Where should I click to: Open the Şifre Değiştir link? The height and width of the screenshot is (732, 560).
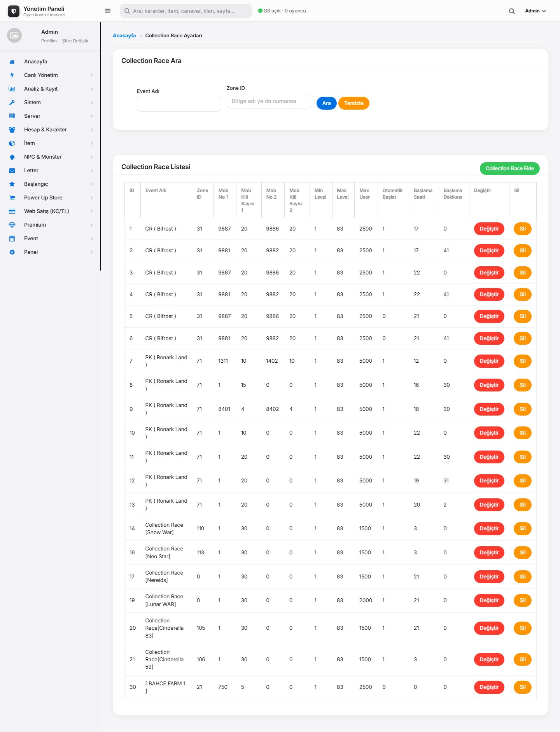75,41
